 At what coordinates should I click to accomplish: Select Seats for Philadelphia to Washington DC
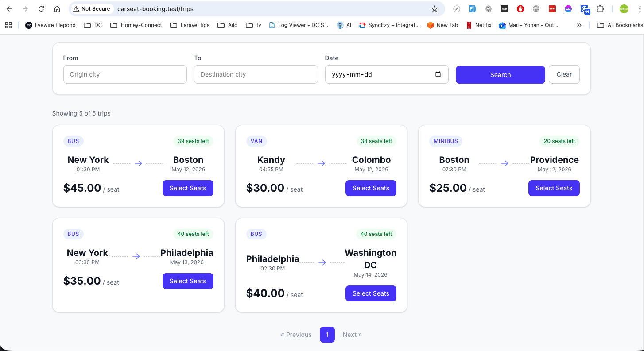pos(371,293)
